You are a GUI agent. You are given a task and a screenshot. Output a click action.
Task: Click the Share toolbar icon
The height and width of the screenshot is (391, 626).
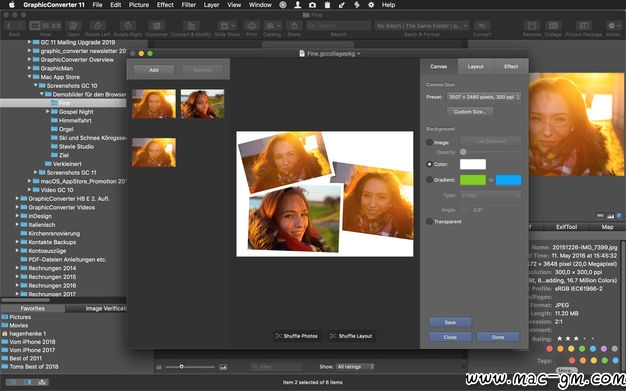[294, 26]
